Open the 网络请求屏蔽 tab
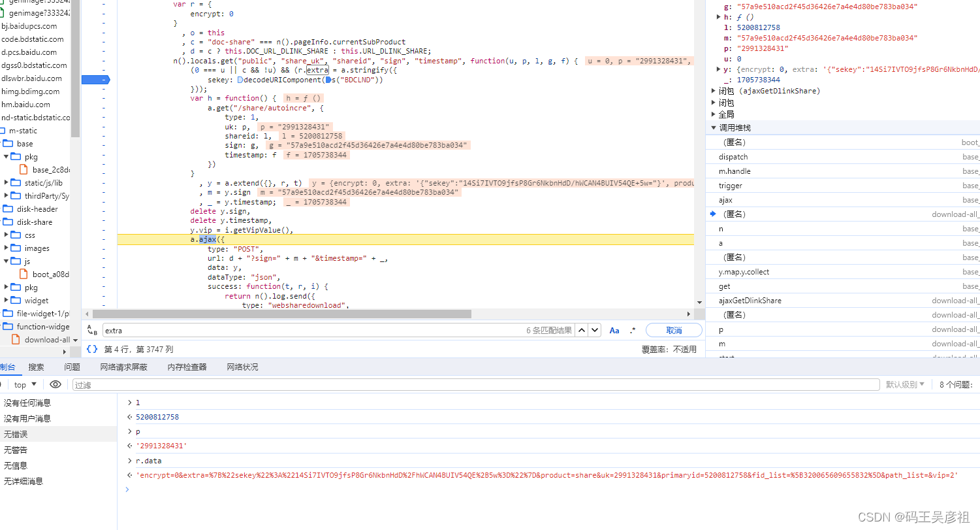This screenshot has height=530, width=980. 123,367
